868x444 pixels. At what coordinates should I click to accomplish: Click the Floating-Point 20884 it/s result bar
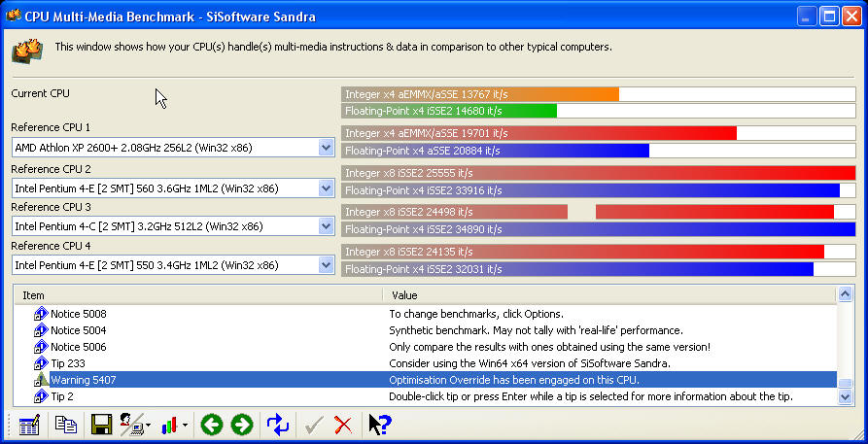[599, 151]
